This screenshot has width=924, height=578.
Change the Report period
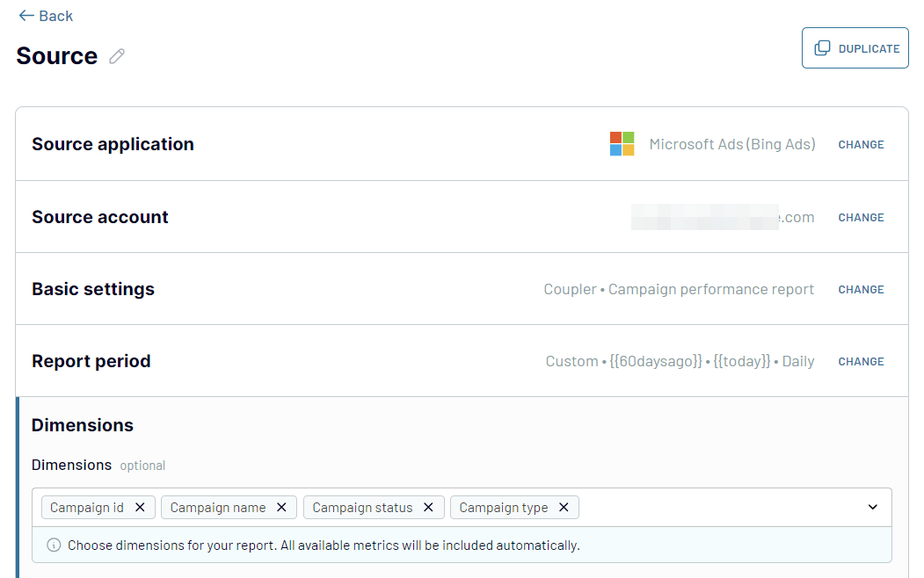tap(861, 361)
